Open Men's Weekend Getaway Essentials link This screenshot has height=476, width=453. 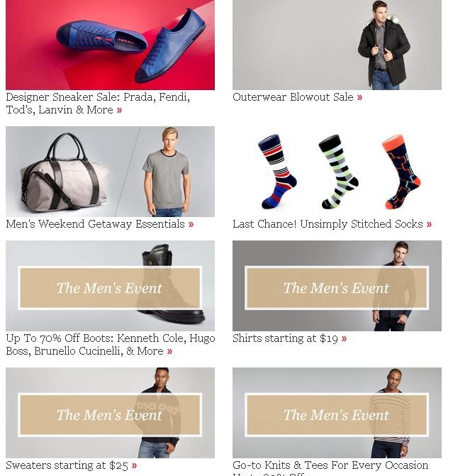tap(95, 224)
